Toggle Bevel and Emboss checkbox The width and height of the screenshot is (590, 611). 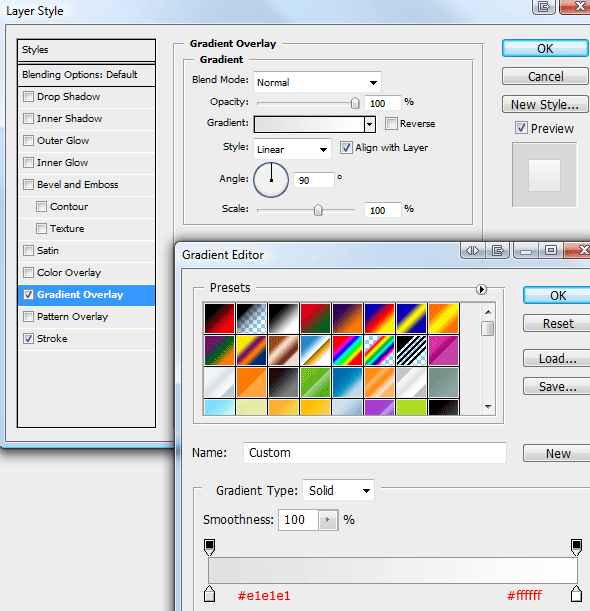pos(28,184)
